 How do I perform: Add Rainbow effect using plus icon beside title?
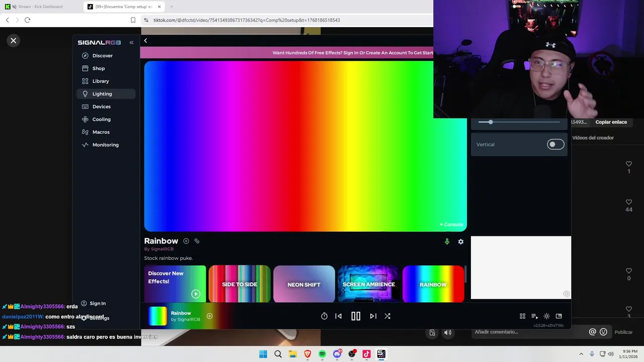point(186,241)
